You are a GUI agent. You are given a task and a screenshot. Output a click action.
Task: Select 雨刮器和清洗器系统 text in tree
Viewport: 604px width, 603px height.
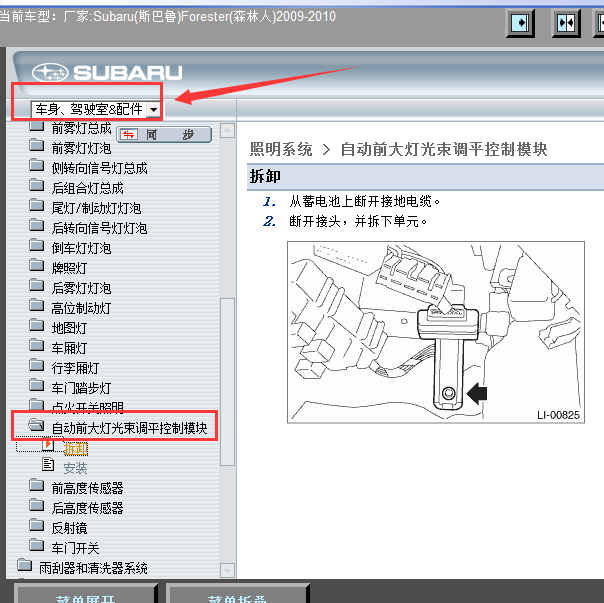(x=93, y=568)
